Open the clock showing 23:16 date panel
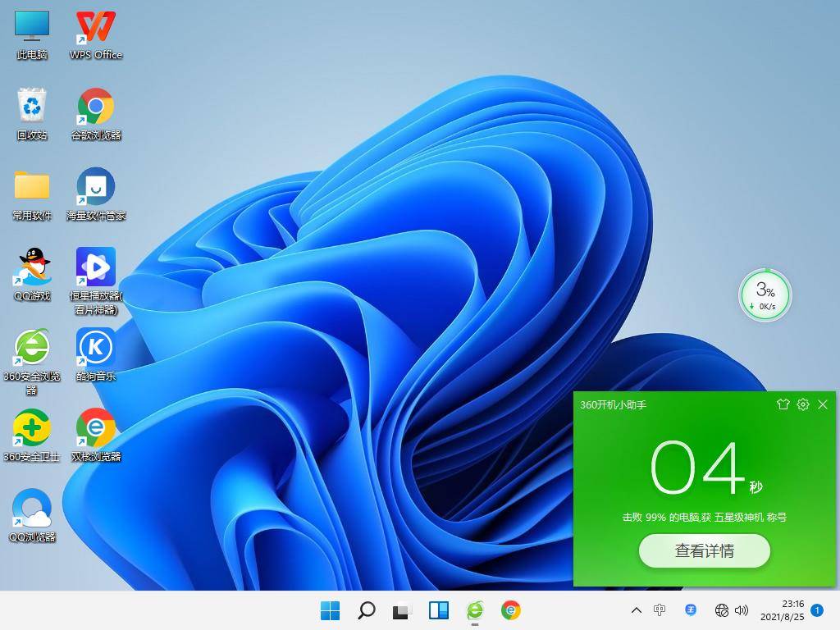The width and height of the screenshot is (840, 630). [x=781, y=610]
